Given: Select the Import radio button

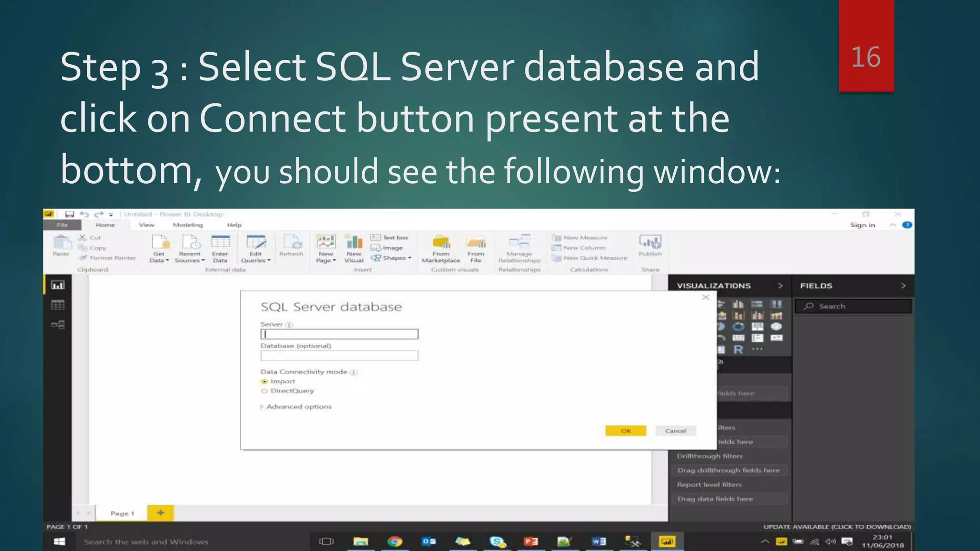Looking at the screenshot, I should (264, 381).
